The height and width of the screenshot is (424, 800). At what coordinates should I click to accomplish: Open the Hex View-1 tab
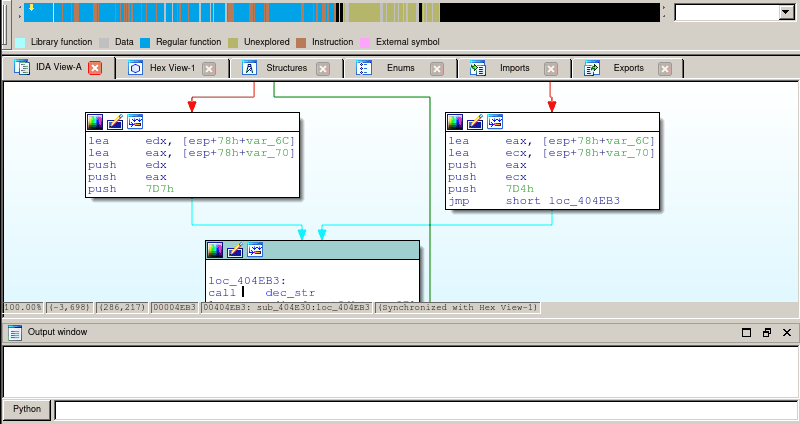[172, 68]
